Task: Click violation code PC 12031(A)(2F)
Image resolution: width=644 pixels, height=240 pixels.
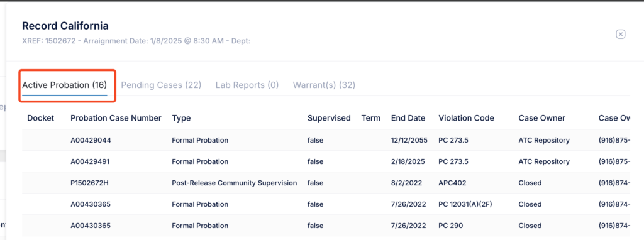Action: click(465, 204)
